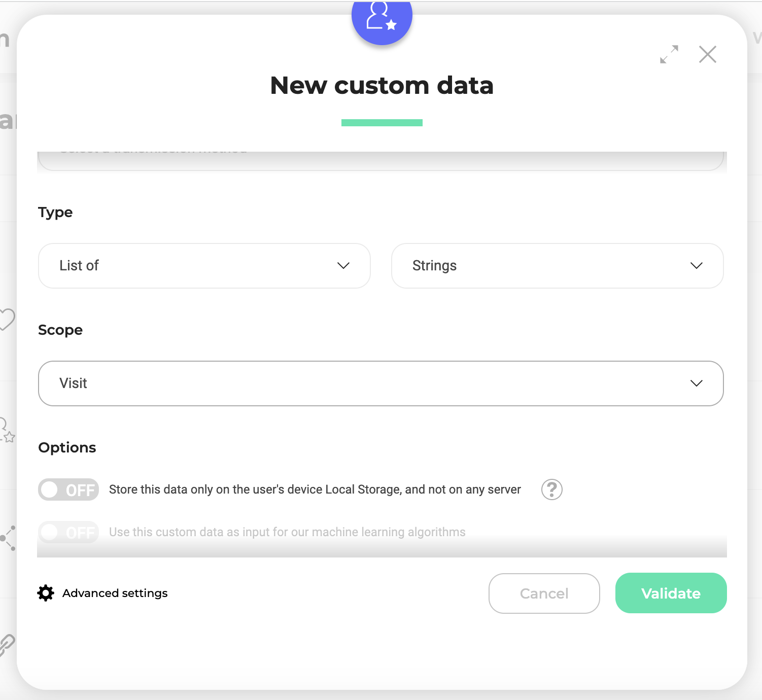Expand the dialog with the fullscreen arrows icon
This screenshot has width=762, height=700.
pos(669,54)
